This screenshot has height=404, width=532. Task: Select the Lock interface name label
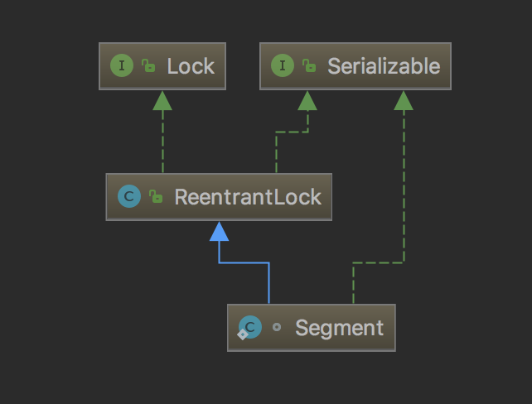pos(190,66)
